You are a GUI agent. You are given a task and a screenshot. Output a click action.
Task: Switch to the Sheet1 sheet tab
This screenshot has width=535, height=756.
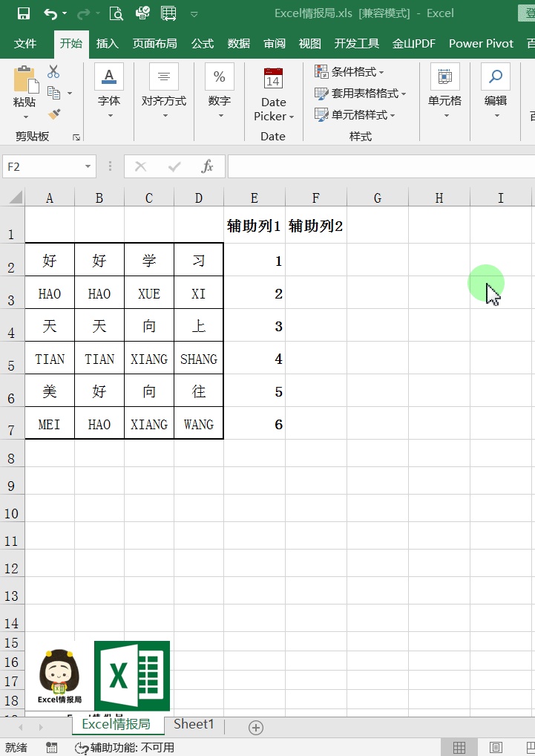194,724
